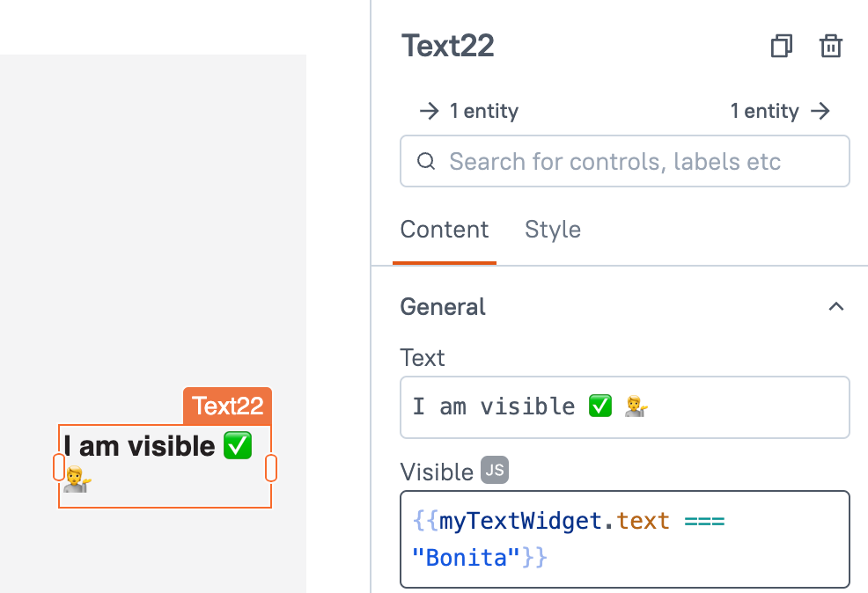
Task: Switch to the Content tab
Action: [445, 231]
